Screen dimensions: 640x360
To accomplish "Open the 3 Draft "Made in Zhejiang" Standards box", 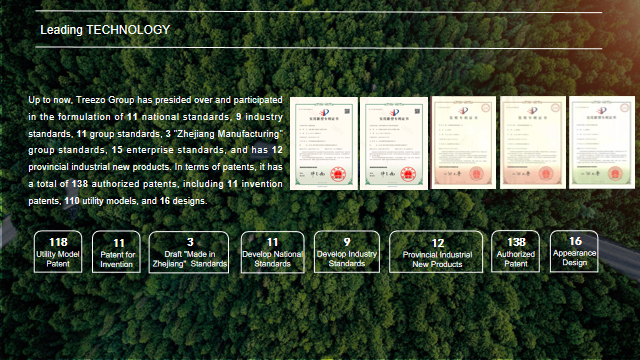I will [x=189, y=252].
